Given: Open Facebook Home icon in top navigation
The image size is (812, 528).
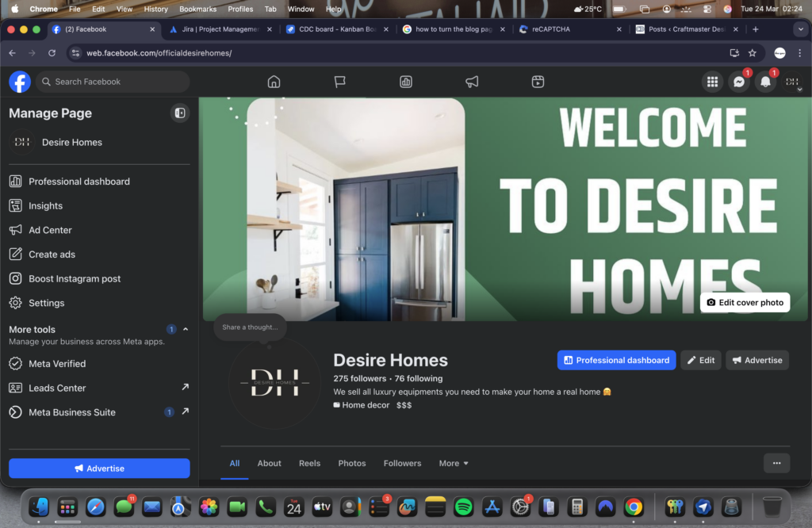Looking at the screenshot, I should [274, 82].
